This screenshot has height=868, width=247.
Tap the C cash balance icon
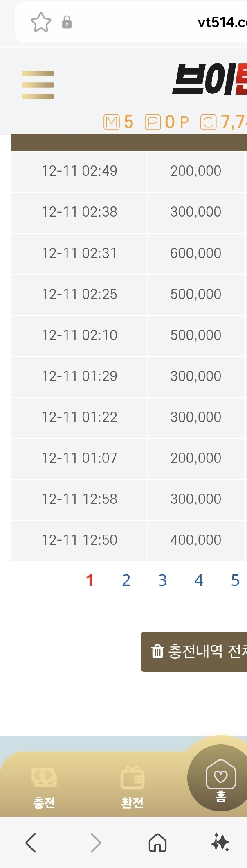208,122
